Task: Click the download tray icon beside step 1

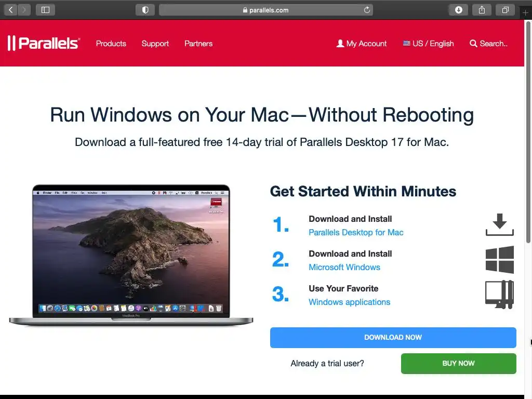Action: pyautogui.click(x=500, y=224)
